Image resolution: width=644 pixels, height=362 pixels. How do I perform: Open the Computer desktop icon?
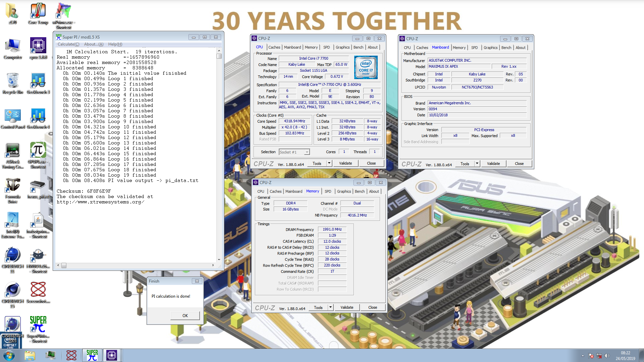click(x=13, y=49)
